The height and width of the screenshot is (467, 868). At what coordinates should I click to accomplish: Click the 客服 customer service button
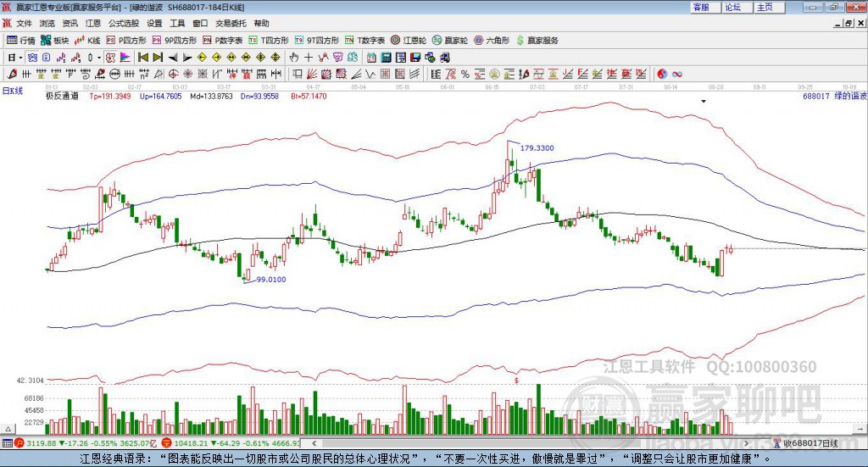704,7
